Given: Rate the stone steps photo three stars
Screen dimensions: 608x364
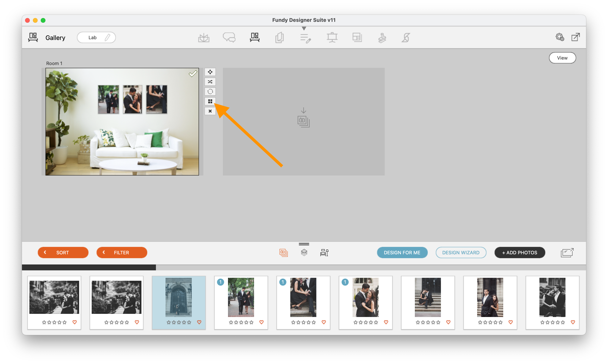Looking at the screenshot, I should pyautogui.click(x=428, y=322).
